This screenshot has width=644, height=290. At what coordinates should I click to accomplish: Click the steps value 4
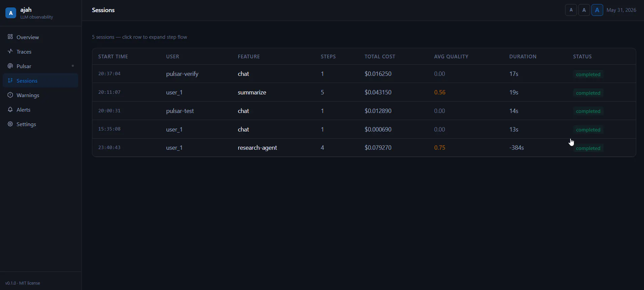click(323, 148)
